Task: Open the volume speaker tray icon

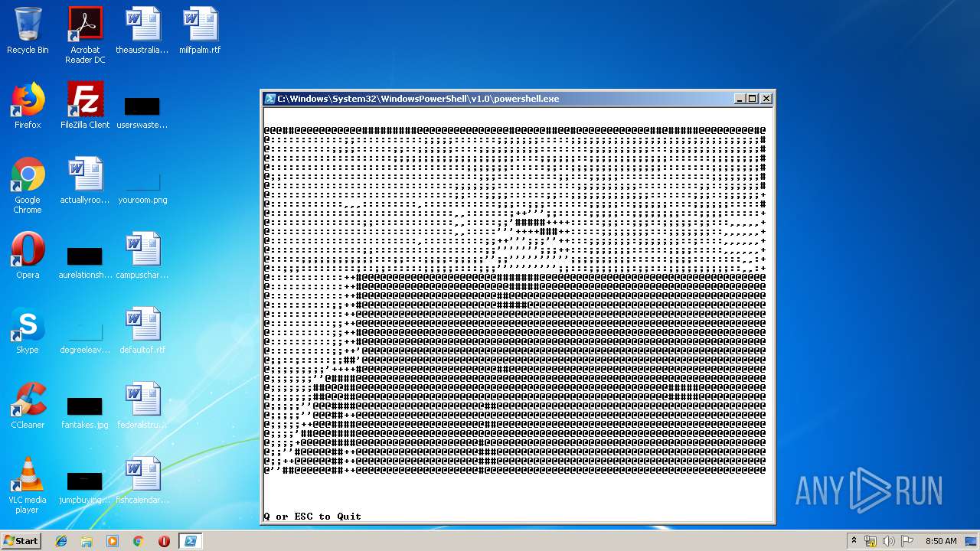Action: [x=888, y=541]
